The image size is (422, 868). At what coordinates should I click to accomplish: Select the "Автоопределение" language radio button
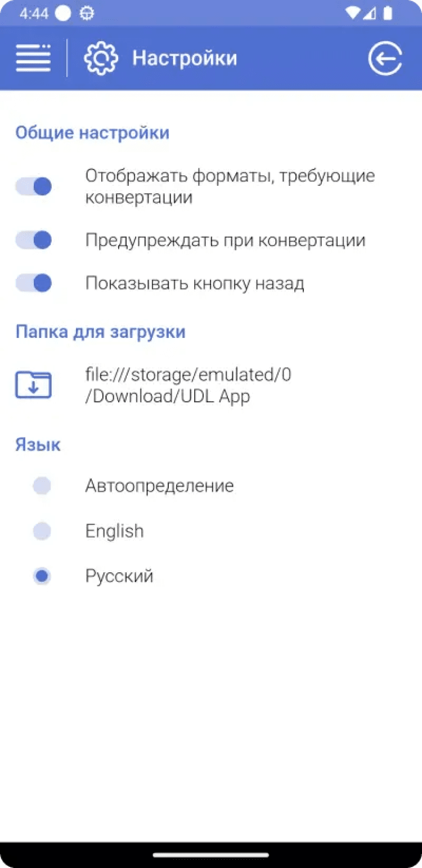(42, 486)
